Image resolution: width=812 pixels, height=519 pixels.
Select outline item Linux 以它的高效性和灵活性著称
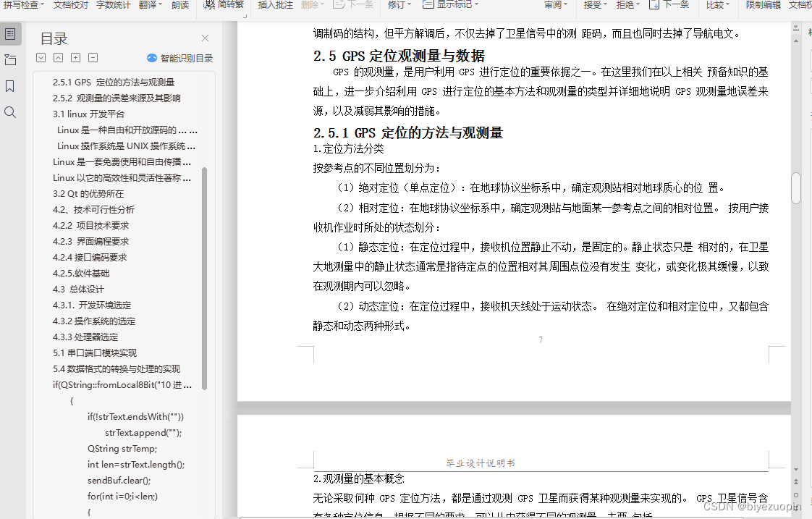(122, 177)
